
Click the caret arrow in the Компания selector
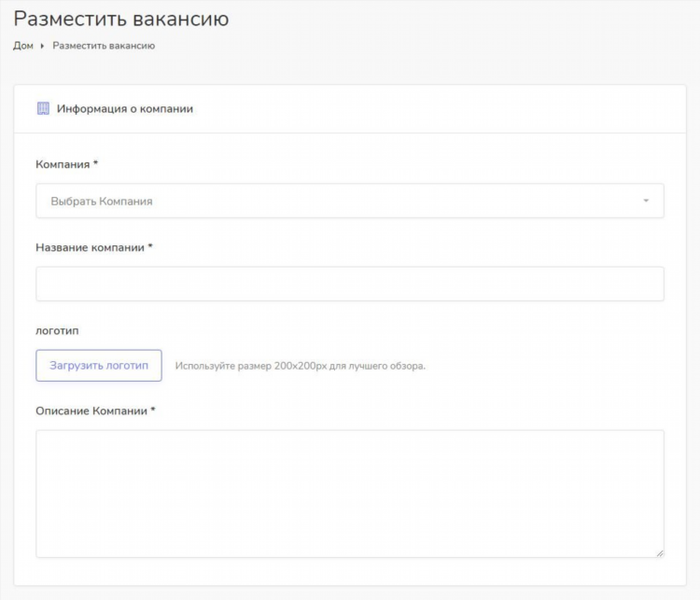[x=646, y=201]
